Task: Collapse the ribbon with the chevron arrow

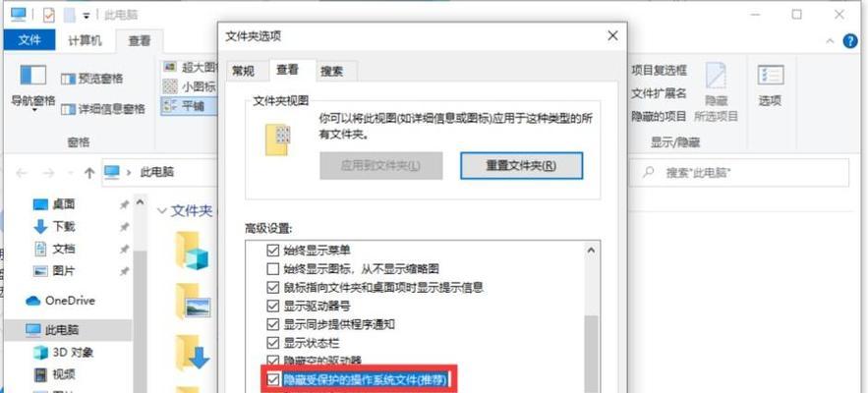Action: pyautogui.click(x=830, y=41)
